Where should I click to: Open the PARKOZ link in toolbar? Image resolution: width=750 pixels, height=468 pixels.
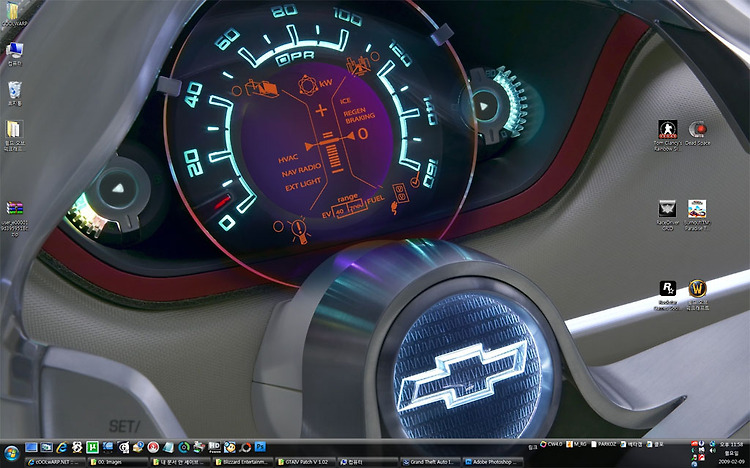(603, 444)
